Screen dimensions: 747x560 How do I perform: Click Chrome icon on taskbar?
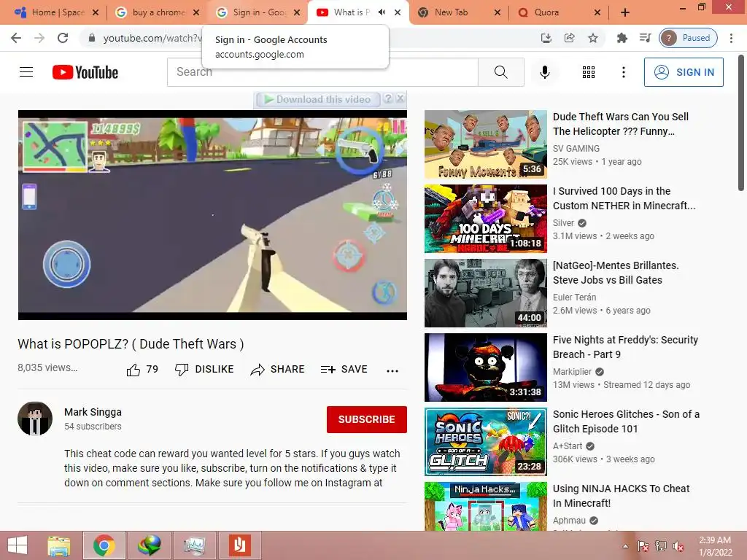pos(104,545)
